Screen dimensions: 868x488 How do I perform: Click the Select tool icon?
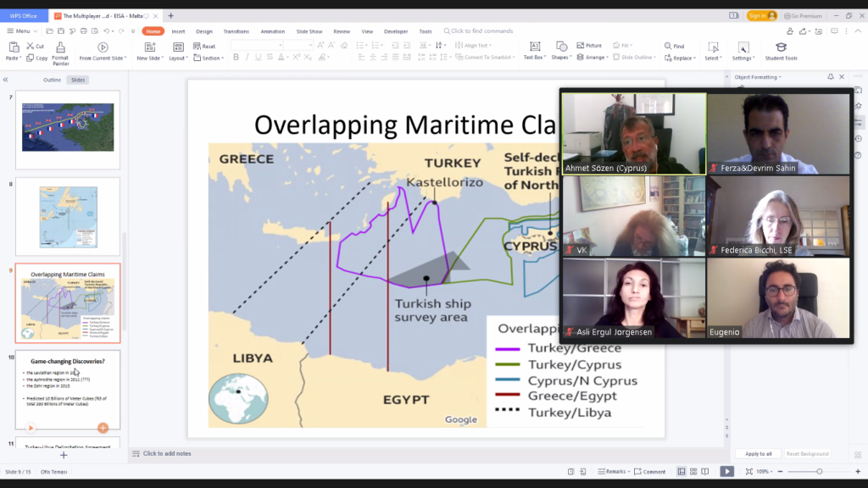pos(713,47)
